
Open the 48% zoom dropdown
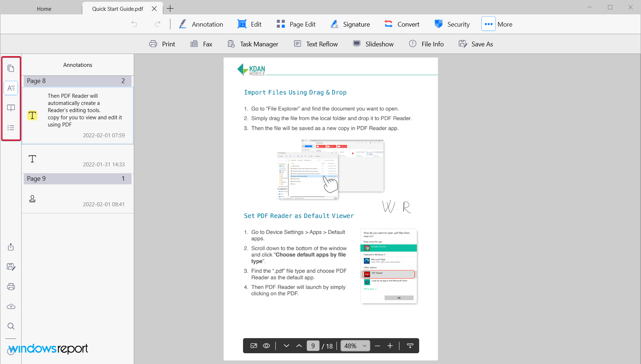pyautogui.click(x=355, y=346)
